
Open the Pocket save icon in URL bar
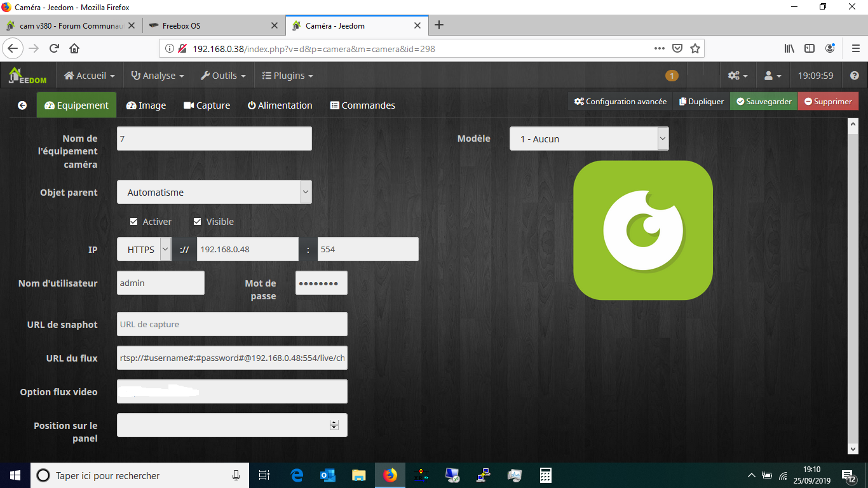pyautogui.click(x=678, y=48)
